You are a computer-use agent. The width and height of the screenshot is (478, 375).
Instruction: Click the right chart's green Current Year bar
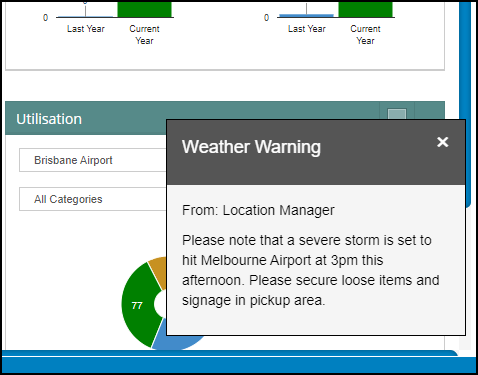tap(366, 9)
